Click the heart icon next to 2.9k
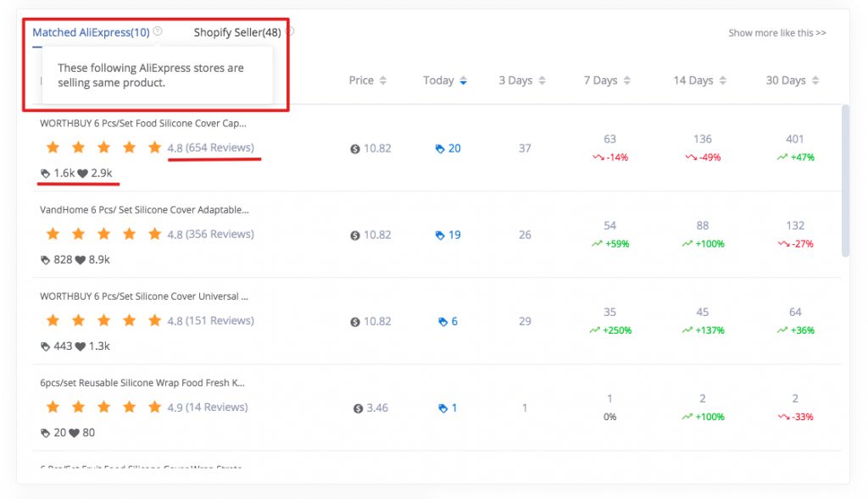Viewport: 868px width, 499px height. coord(82,174)
